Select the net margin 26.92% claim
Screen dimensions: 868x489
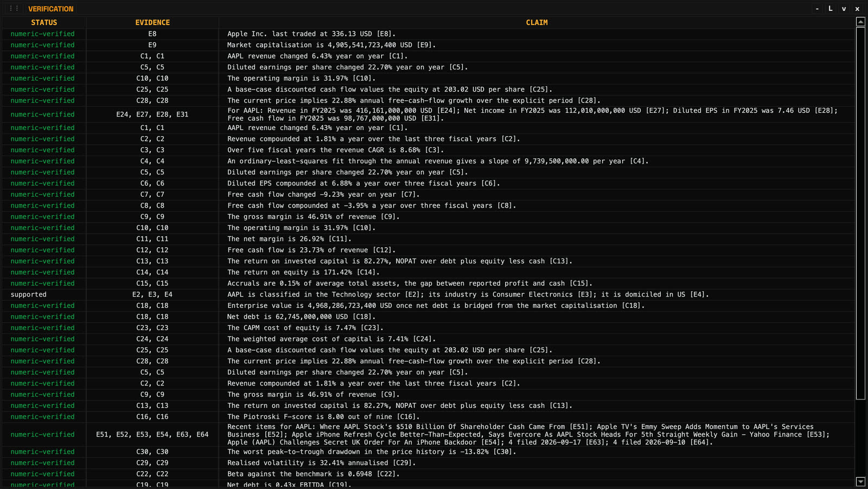point(289,239)
